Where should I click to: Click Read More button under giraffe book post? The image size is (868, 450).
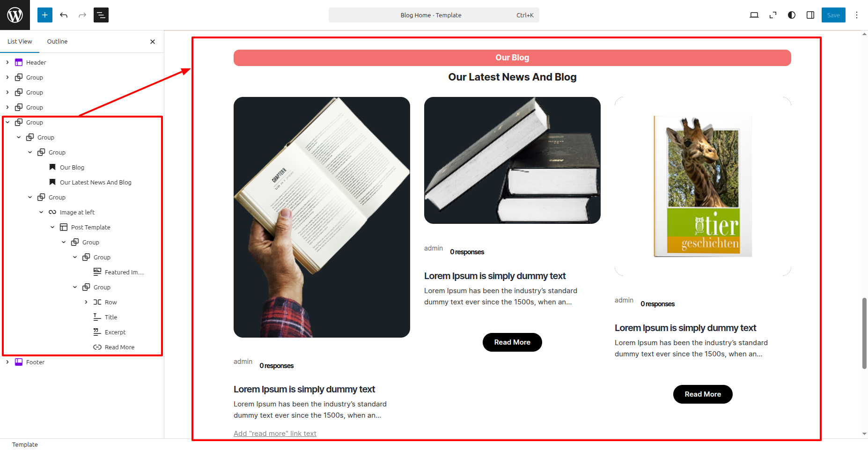tap(703, 394)
